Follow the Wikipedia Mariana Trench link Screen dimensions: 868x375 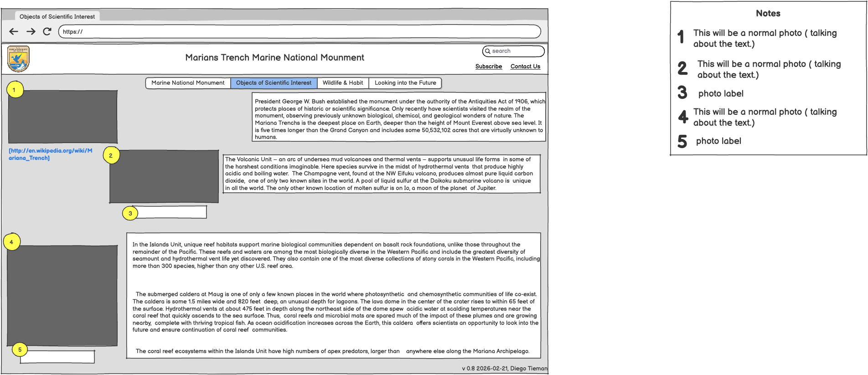point(50,154)
